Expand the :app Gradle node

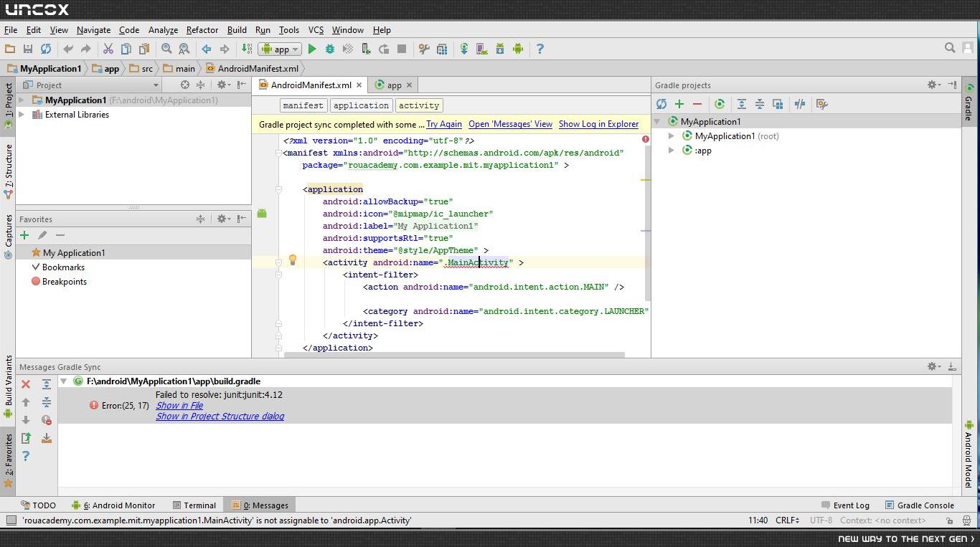672,151
